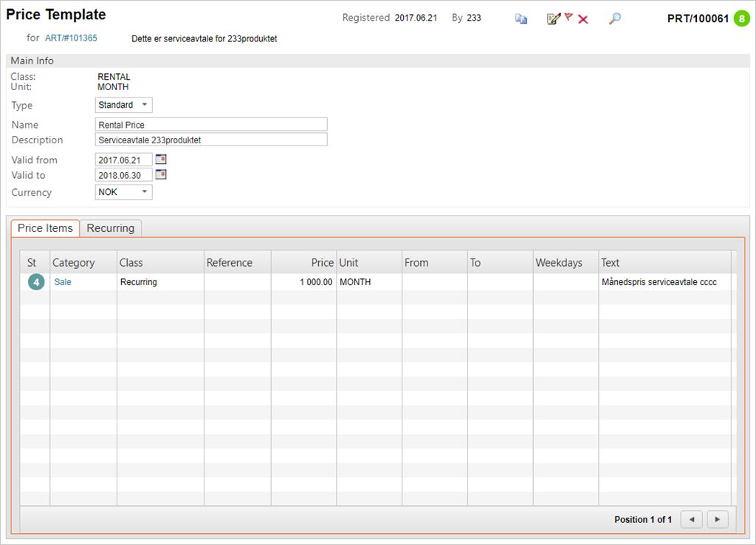The image size is (756, 545).
Task: Open the Valid from calendar picker
Action: (x=161, y=159)
